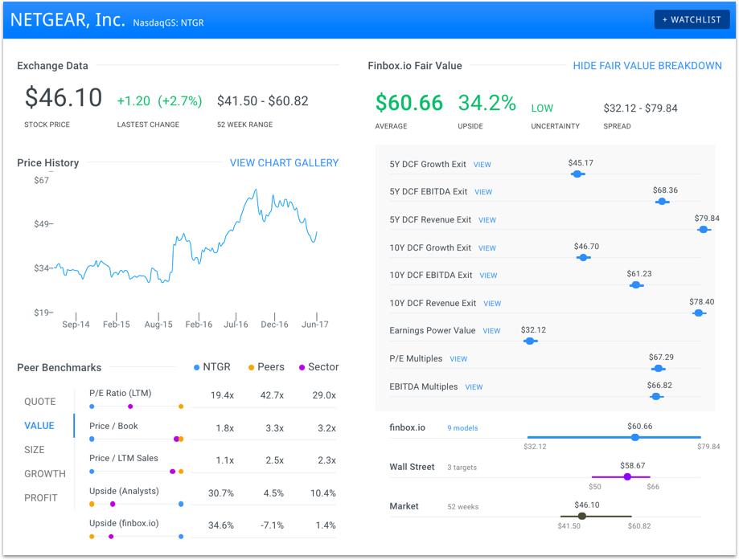View the P/E Multiples model

(x=458, y=359)
